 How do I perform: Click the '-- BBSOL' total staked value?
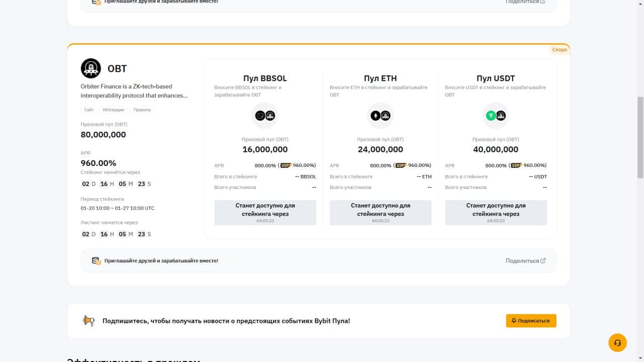click(x=305, y=176)
